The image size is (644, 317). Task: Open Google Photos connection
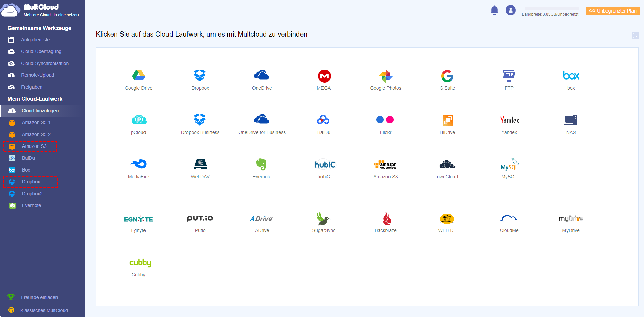click(x=385, y=80)
